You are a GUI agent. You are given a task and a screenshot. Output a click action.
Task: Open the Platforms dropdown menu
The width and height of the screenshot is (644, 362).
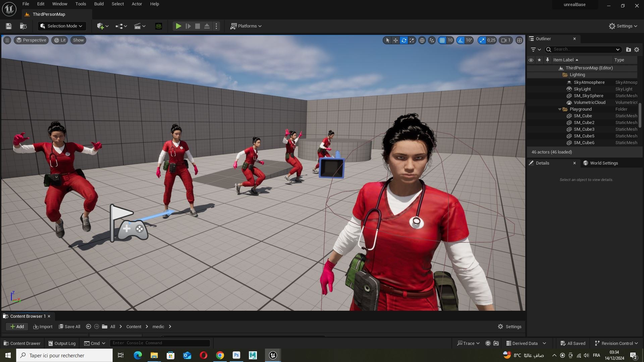(246, 26)
